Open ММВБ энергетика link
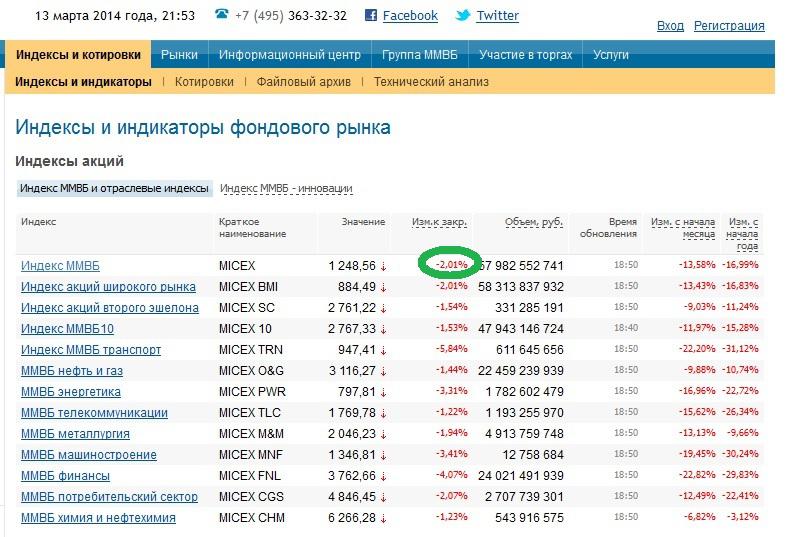 point(71,392)
